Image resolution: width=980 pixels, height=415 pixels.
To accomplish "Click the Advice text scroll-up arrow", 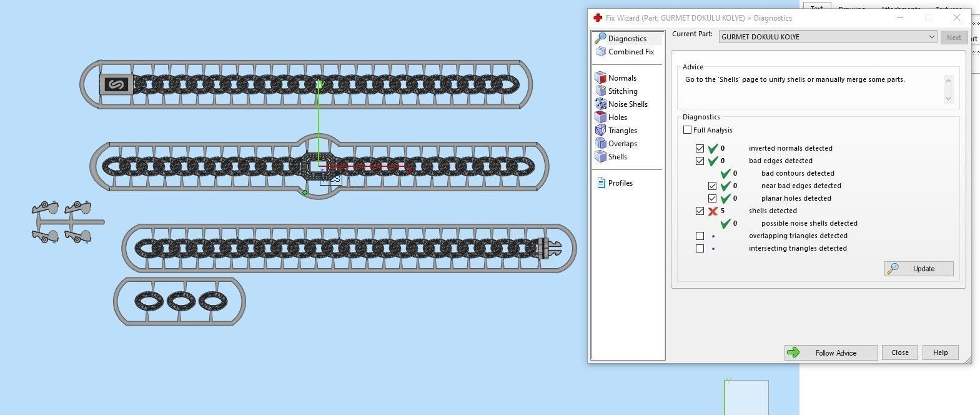I will (x=948, y=80).
